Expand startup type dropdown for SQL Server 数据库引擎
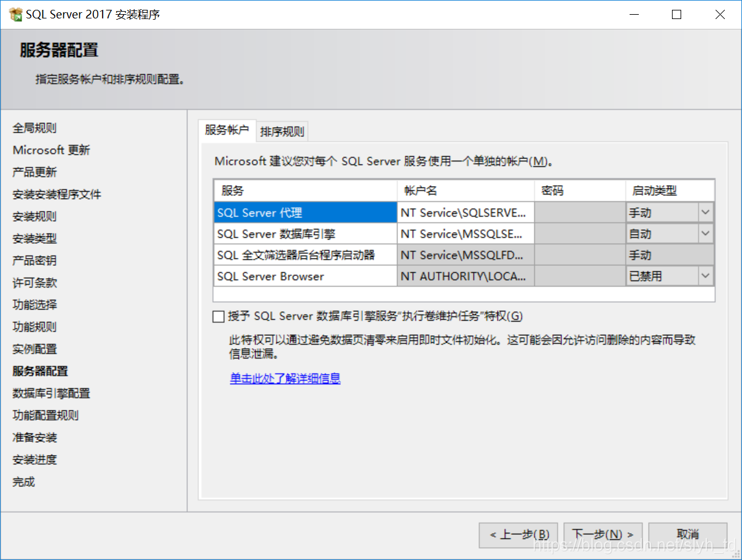This screenshot has width=742, height=560. tap(705, 234)
